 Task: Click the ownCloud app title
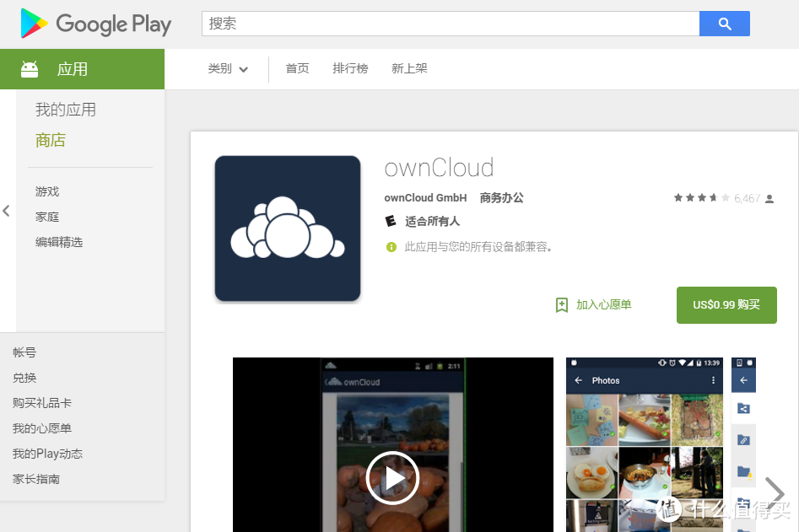tap(440, 168)
